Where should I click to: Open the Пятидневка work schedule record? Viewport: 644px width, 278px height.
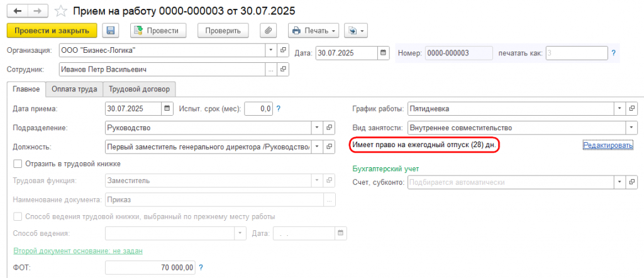tap(631, 109)
